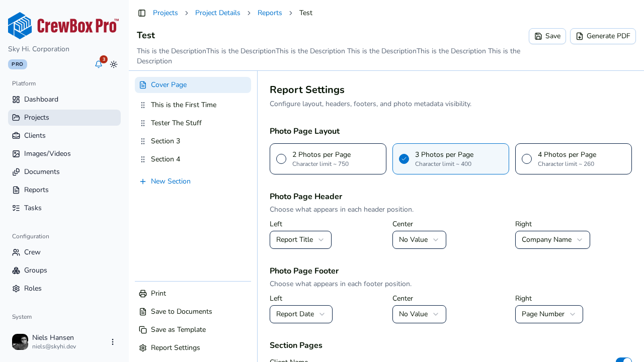
Task: Open Dashboard from sidebar
Action: coord(64,100)
